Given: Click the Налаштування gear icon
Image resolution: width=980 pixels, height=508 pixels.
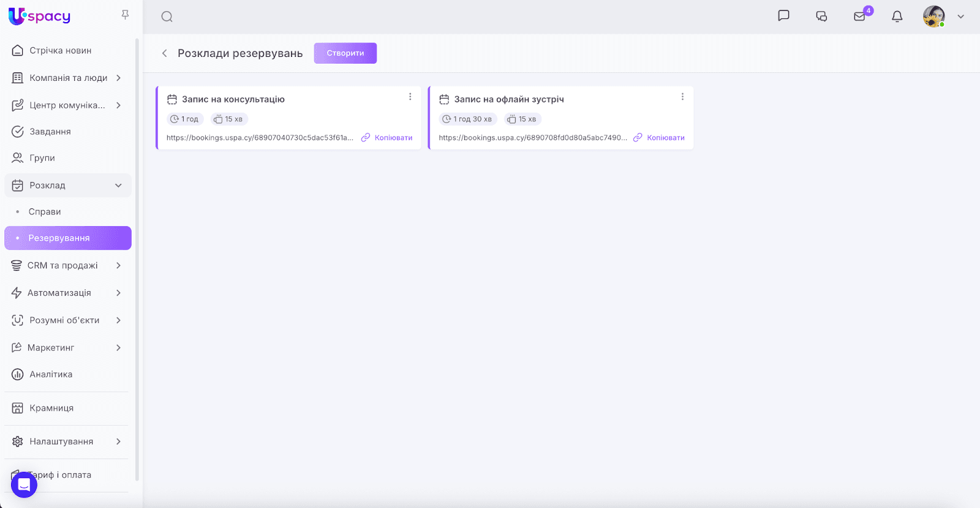Looking at the screenshot, I should [18, 441].
